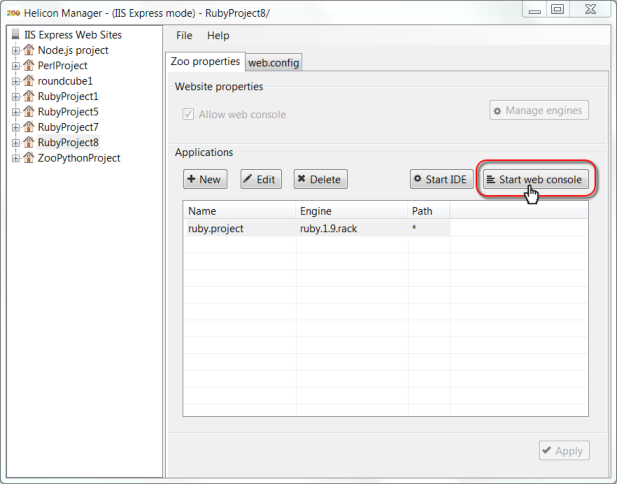Click the IIS Express Web Sites server icon
This screenshot has height=484, width=617.
[x=15, y=35]
